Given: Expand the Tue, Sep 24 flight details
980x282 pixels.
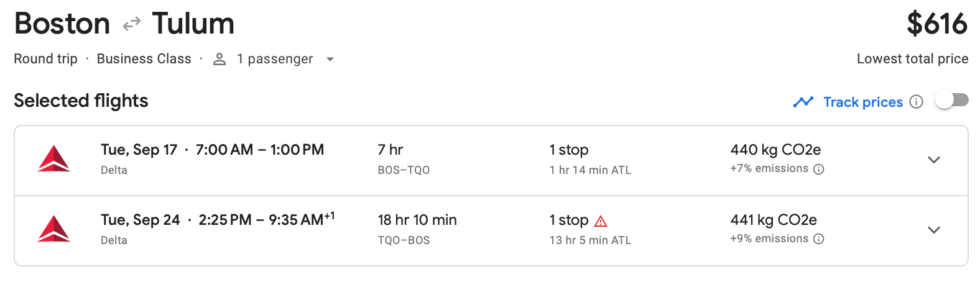Looking at the screenshot, I should coord(933,230).
